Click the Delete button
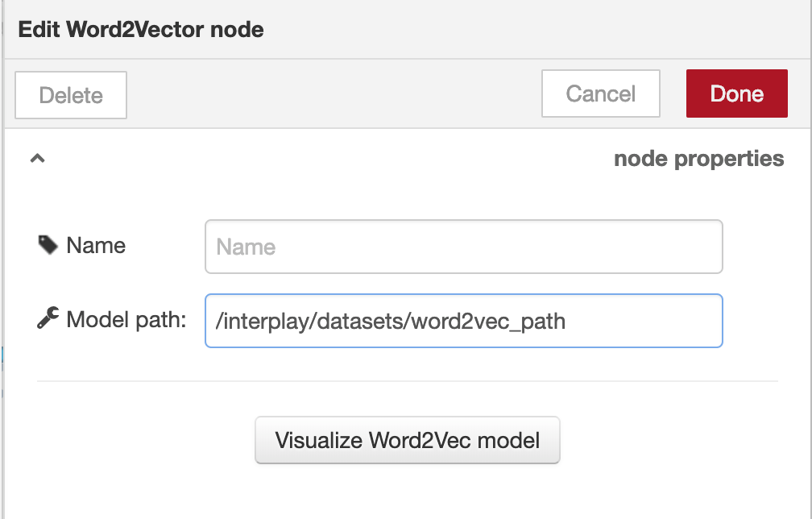The width and height of the screenshot is (812, 519). click(71, 95)
